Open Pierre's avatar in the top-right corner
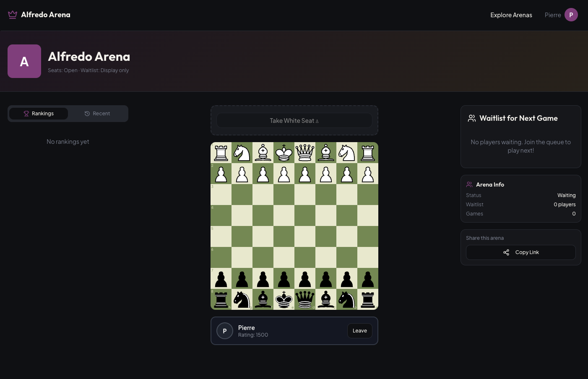 click(x=571, y=14)
